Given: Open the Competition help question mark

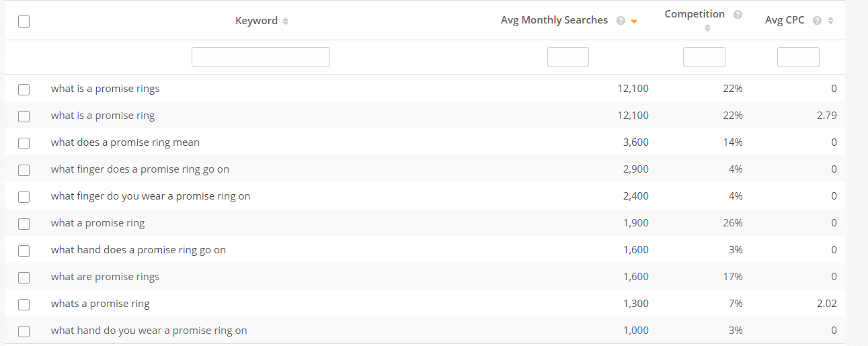Looking at the screenshot, I should click(x=738, y=14).
